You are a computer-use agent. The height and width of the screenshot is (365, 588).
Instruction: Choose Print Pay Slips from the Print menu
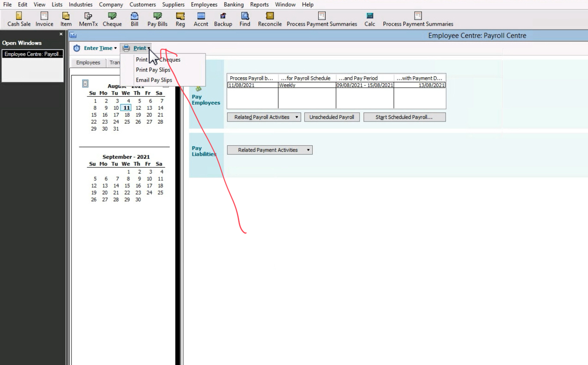(x=153, y=70)
